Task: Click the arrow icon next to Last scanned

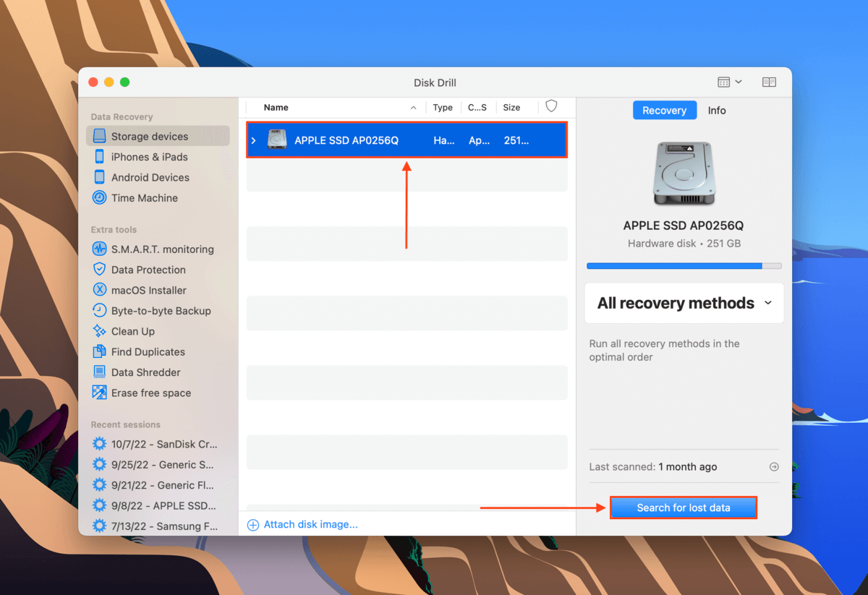Action: pyautogui.click(x=774, y=467)
